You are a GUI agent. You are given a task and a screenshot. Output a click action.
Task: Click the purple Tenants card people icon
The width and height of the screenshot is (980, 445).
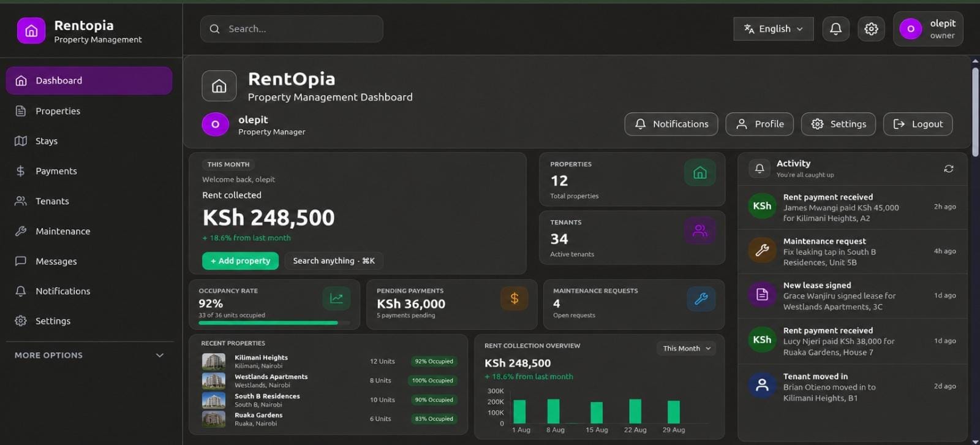point(699,231)
